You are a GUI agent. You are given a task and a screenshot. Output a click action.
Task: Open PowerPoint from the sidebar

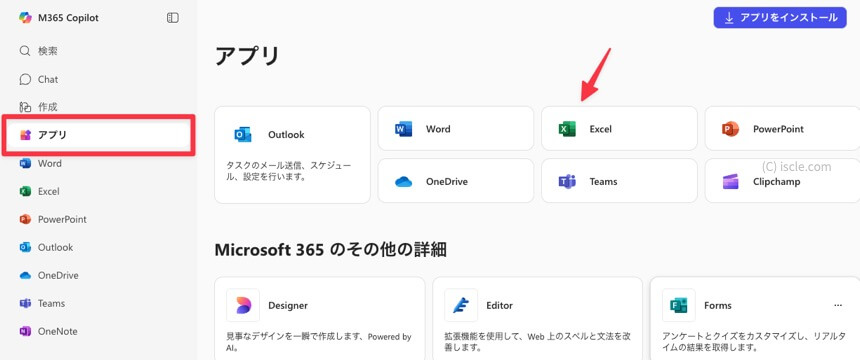coord(99,219)
